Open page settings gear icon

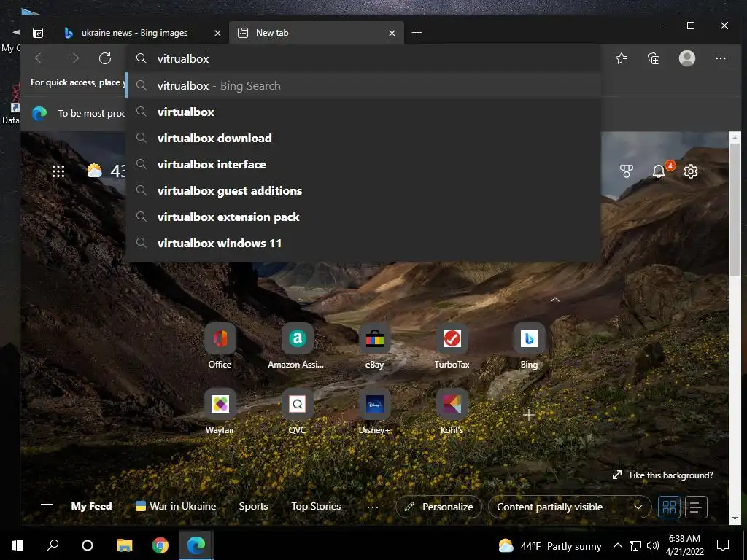pyautogui.click(x=691, y=171)
